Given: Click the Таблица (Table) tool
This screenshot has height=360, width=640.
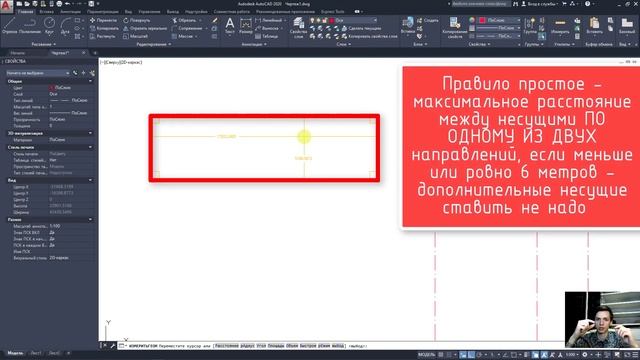Looking at the screenshot, I should [x=267, y=36].
